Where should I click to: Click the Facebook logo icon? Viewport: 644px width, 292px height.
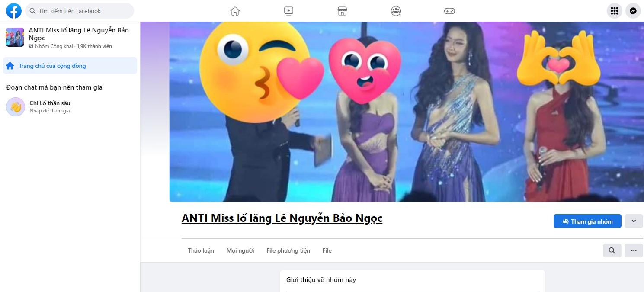click(x=13, y=11)
